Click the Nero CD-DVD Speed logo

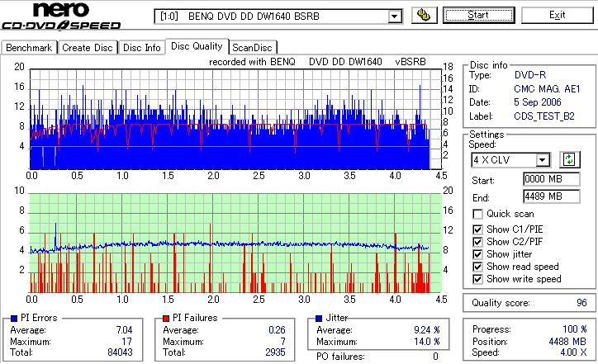tap(61, 16)
